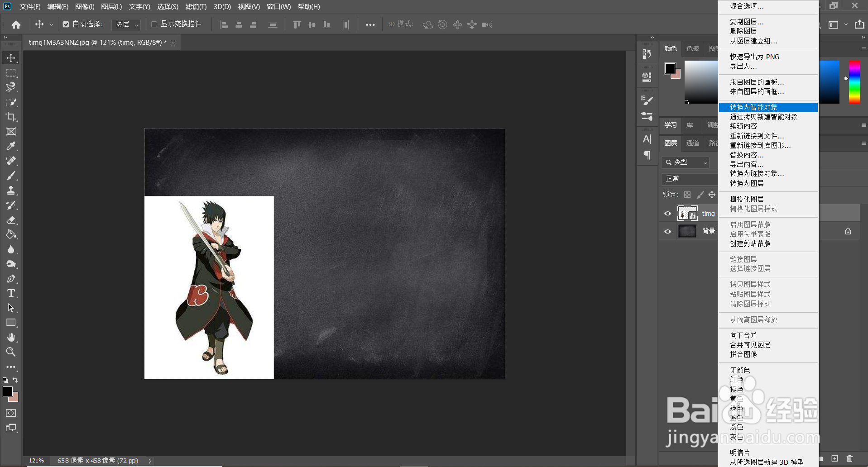This screenshot has height=467, width=868.
Task: Swap foreground and background colors
Action: coord(15,380)
